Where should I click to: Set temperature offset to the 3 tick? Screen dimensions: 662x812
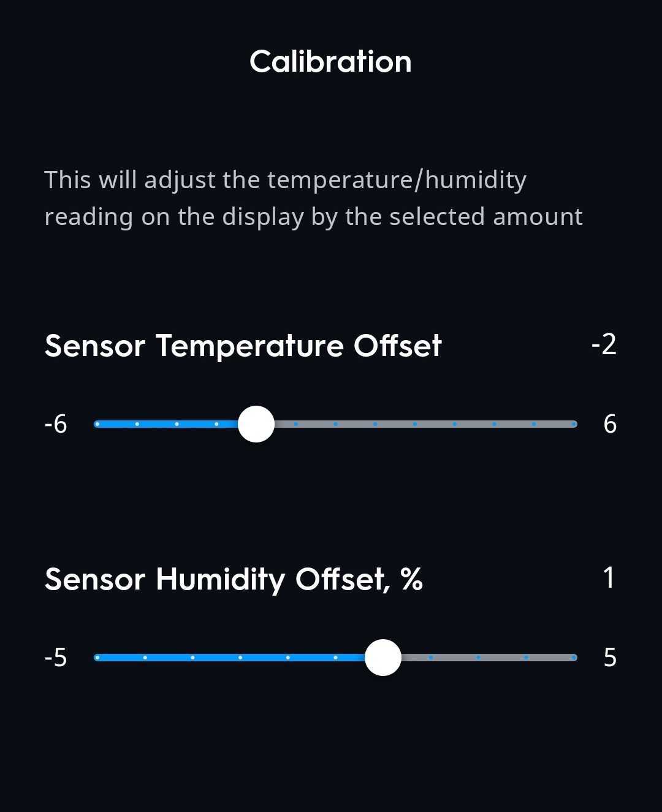click(x=454, y=424)
